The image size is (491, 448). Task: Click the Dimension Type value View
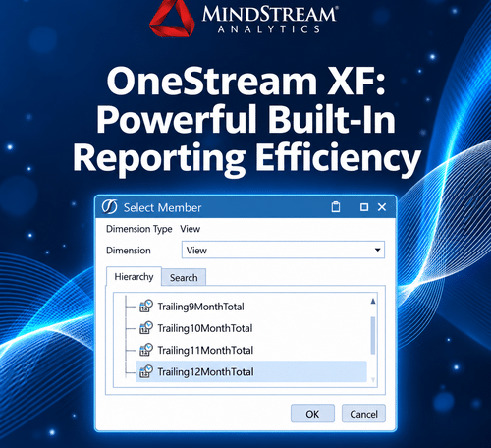click(x=191, y=229)
